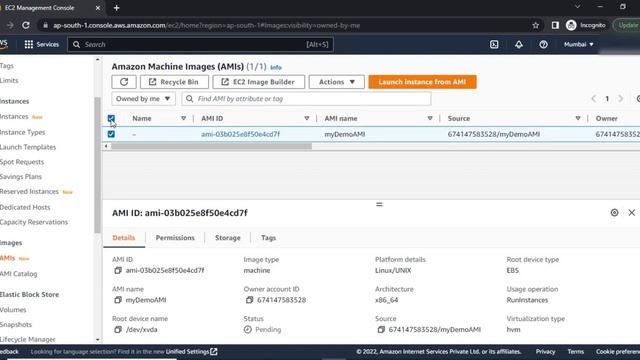
Task: Close the AMI details panel
Action: pos(631,213)
